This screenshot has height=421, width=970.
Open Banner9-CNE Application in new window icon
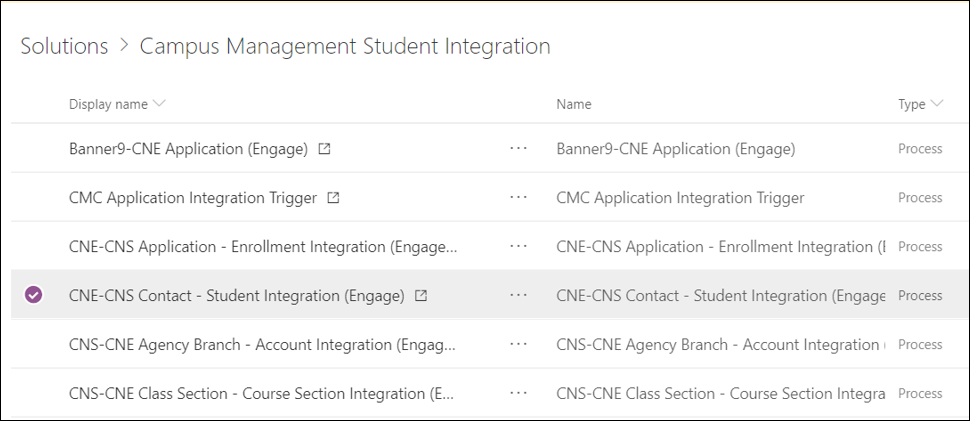pyautogui.click(x=324, y=149)
